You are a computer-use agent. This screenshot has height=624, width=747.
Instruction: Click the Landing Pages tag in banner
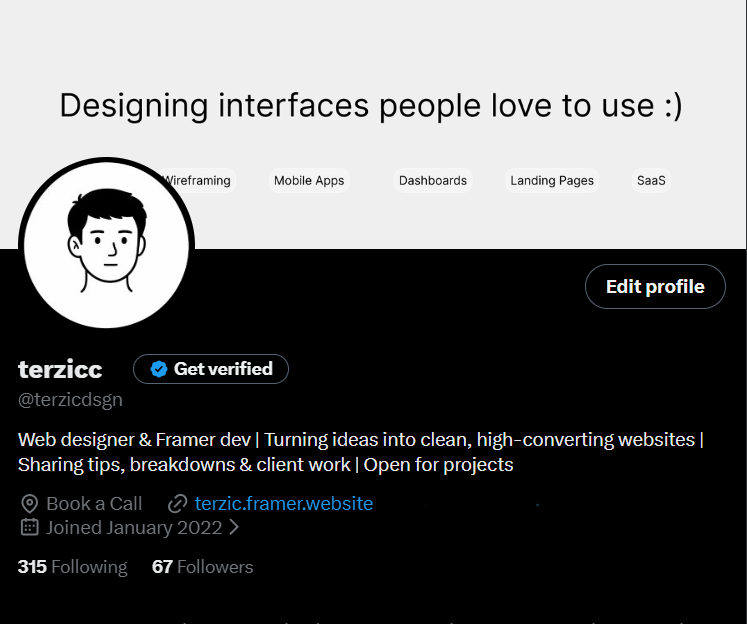(x=552, y=181)
